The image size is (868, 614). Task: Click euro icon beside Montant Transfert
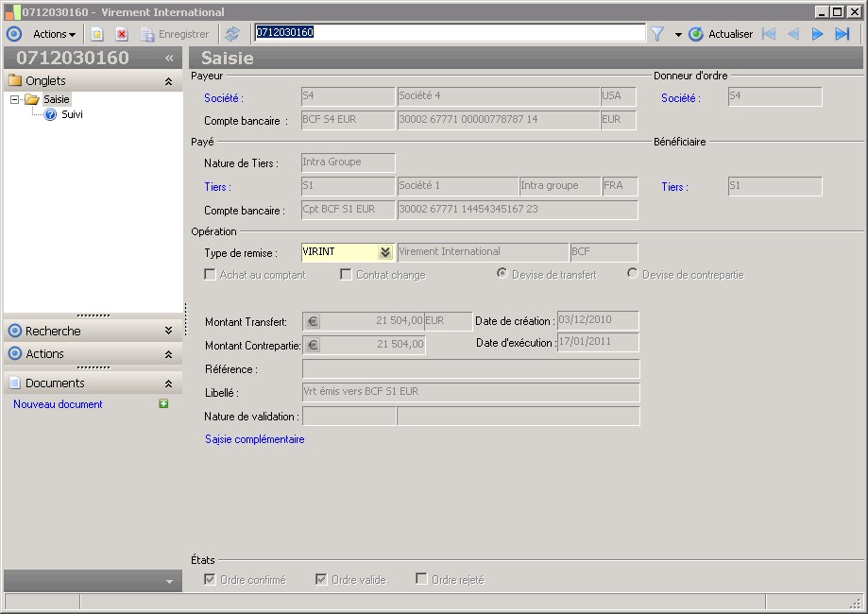[313, 321]
